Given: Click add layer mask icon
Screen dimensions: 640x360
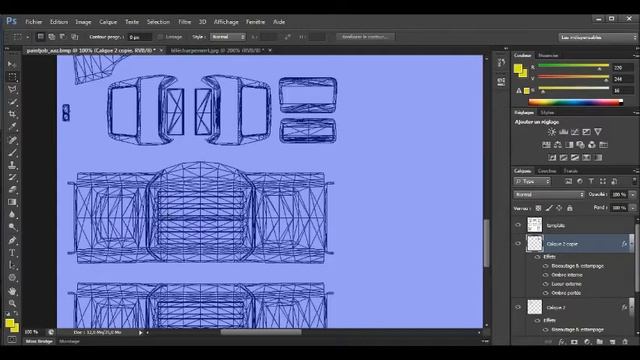Looking at the screenshot, I should [574, 342].
